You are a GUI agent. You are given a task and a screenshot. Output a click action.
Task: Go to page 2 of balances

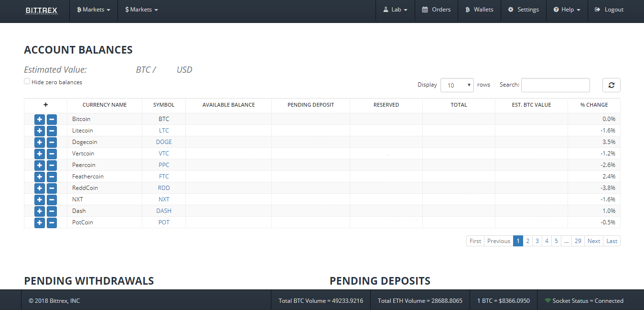point(527,241)
